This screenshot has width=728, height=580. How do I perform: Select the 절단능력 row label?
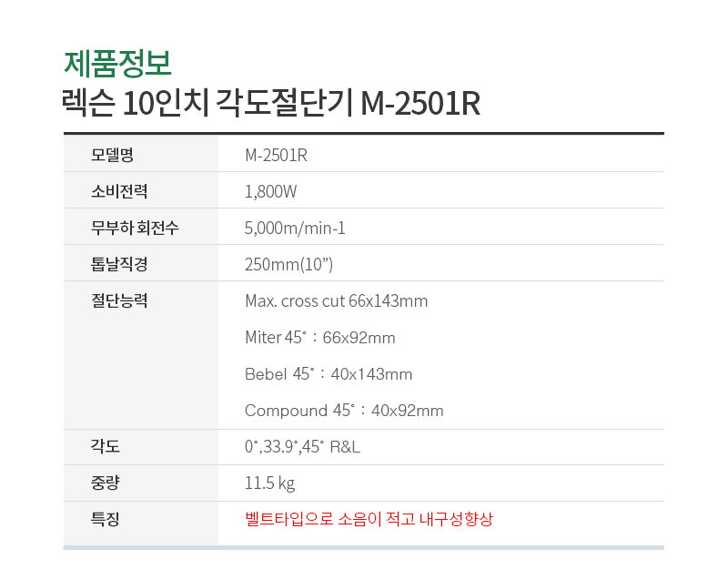click(x=119, y=300)
